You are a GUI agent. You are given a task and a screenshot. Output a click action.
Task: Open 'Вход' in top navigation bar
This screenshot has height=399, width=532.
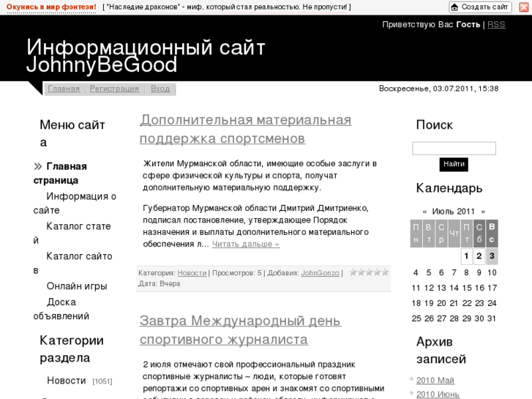(160, 89)
